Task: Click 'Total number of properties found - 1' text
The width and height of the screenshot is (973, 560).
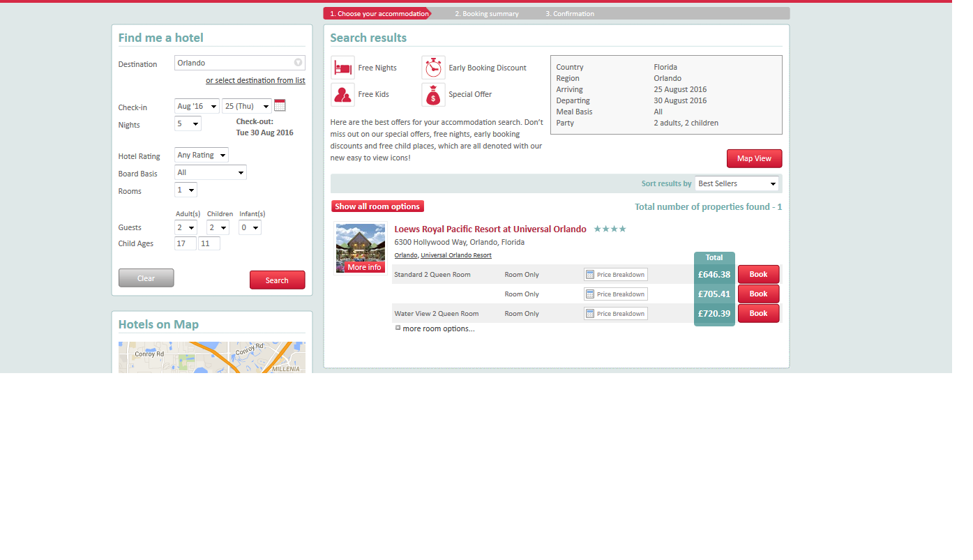Action: [709, 207]
